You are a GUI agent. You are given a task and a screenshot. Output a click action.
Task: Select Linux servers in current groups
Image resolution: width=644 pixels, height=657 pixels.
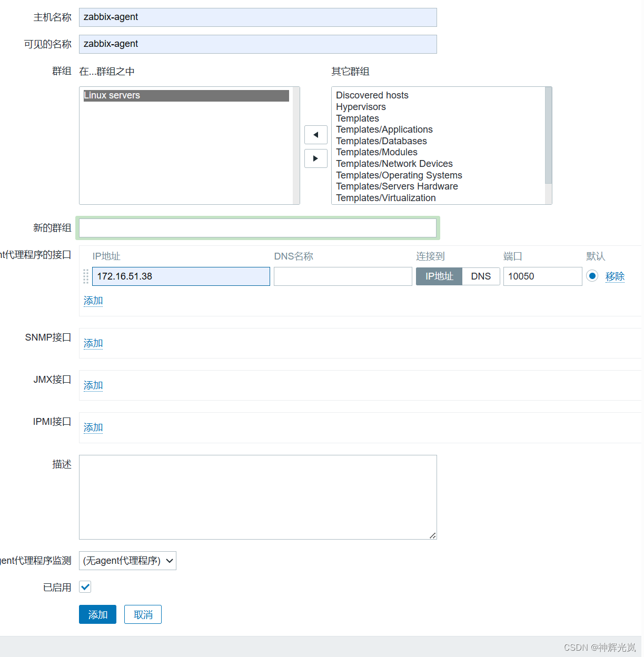[x=186, y=95]
